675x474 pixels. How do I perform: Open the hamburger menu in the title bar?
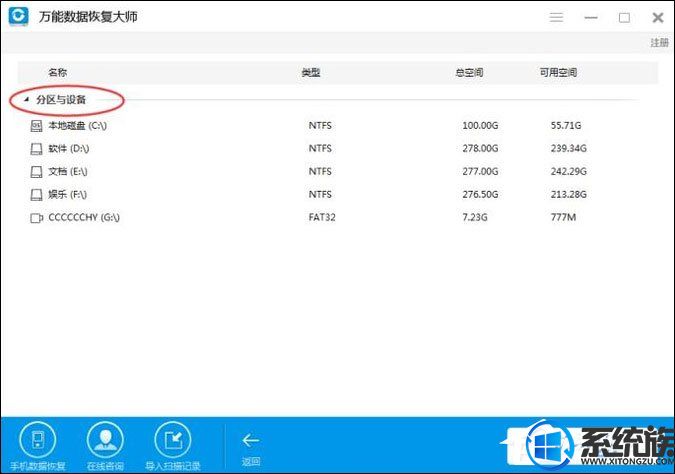[556, 17]
